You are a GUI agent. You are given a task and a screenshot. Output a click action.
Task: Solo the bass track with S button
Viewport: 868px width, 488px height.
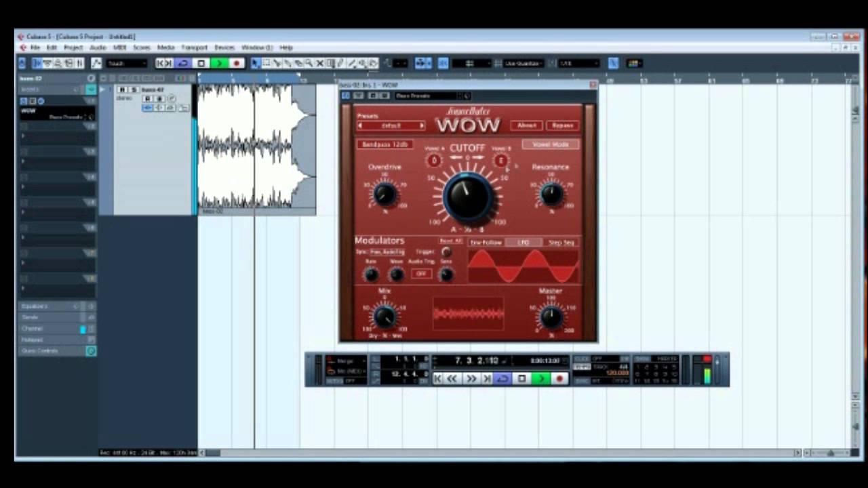pos(134,89)
